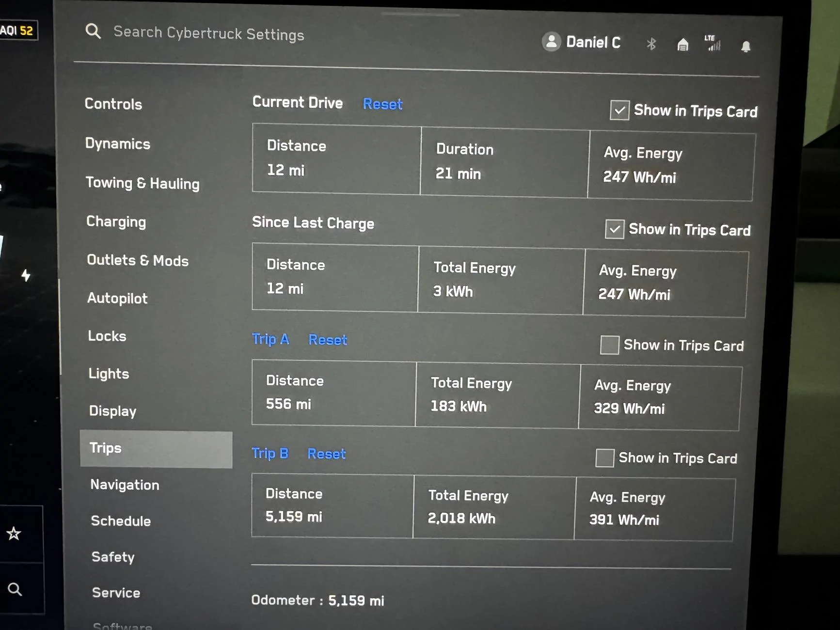Open the notifications bell icon
840x630 pixels.
tap(745, 47)
